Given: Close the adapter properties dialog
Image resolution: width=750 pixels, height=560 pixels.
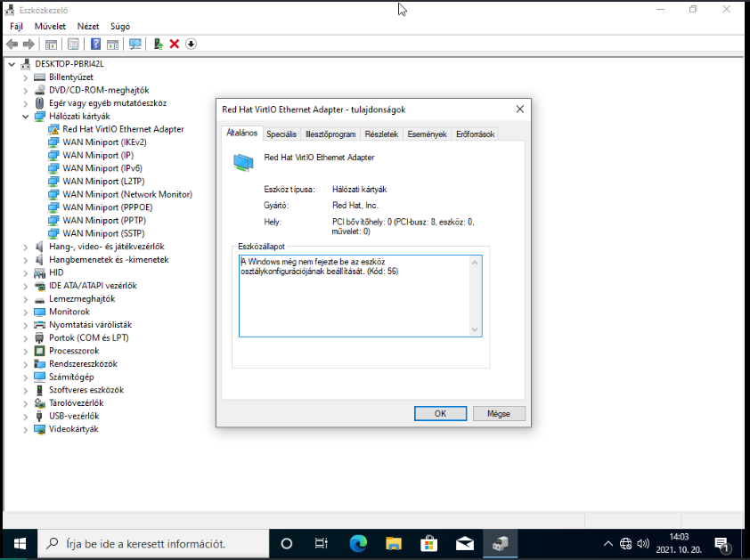Looking at the screenshot, I should coord(520,110).
